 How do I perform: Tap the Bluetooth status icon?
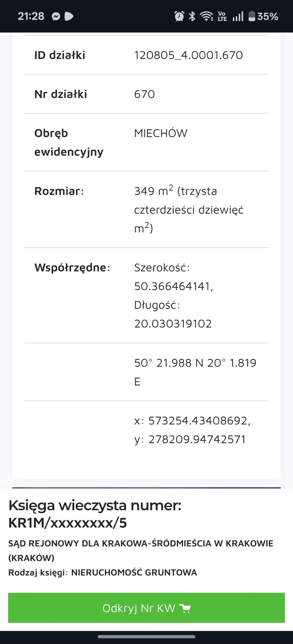pos(192,17)
